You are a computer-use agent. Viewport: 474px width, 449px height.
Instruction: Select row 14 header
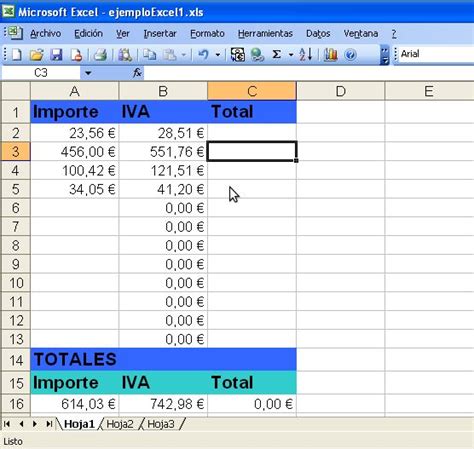click(16, 360)
